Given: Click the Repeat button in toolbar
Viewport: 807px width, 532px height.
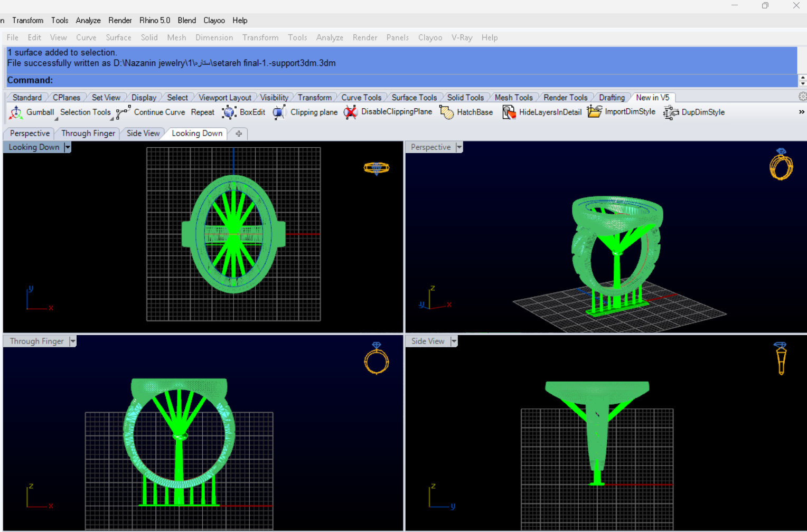Looking at the screenshot, I should point(202,112).
